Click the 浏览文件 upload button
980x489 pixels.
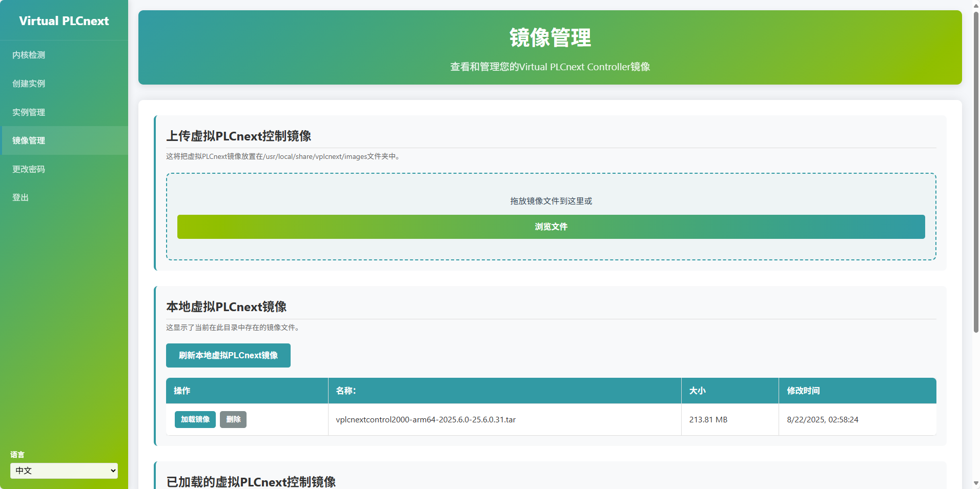551,227
